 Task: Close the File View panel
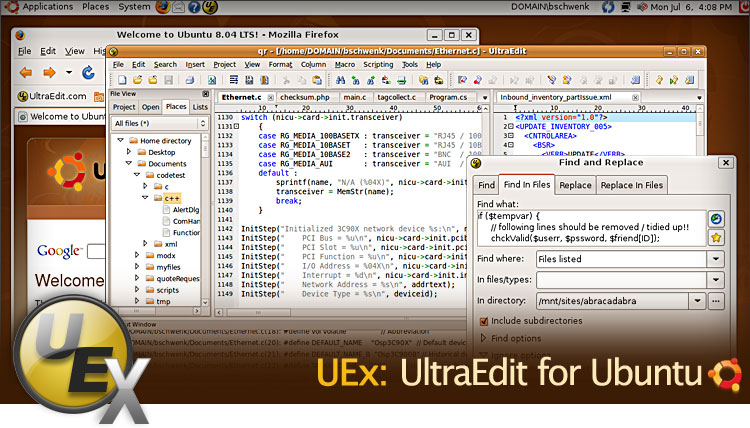[x=205, y=94]
